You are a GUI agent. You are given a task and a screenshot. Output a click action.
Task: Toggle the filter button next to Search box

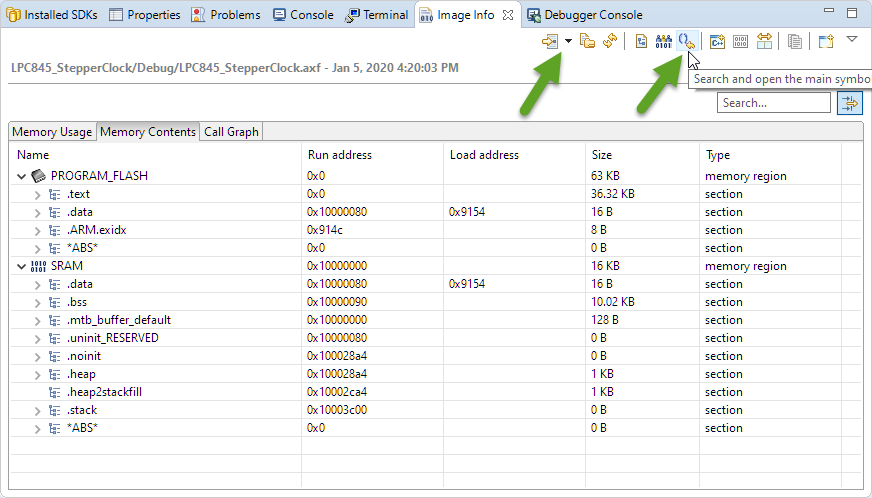(x=849, y=103)
